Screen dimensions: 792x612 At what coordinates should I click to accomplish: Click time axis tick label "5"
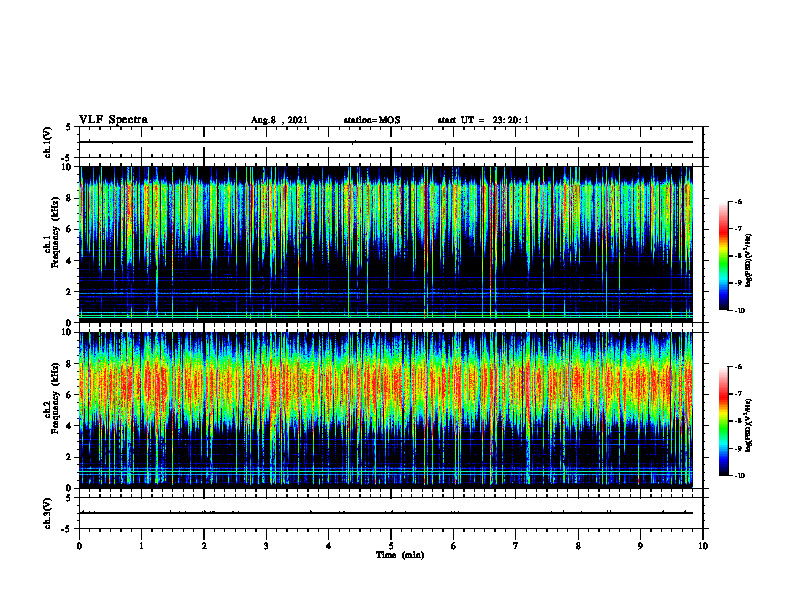click(x=391, y=546)
